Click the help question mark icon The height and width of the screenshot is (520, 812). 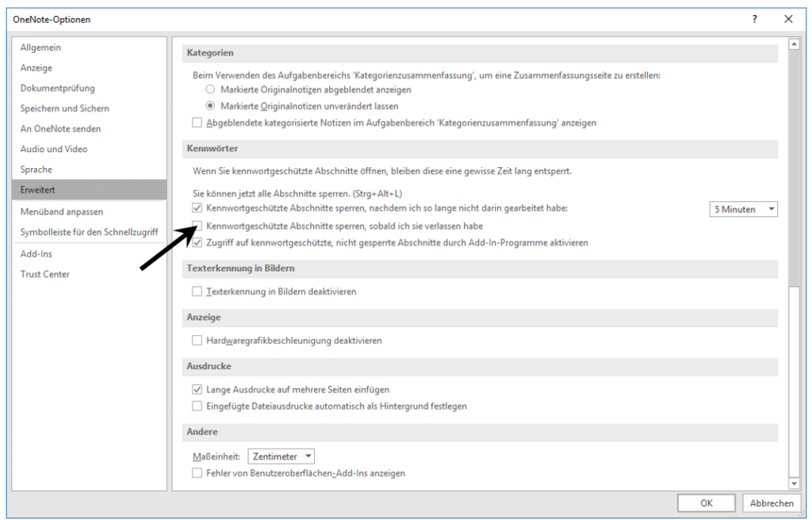point(755,19)
